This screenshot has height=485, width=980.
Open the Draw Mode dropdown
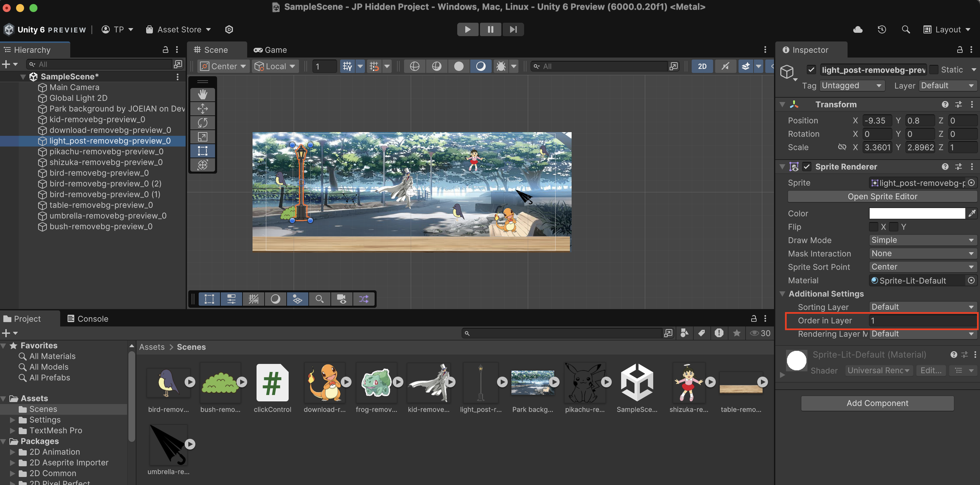[x=922, y=240]
